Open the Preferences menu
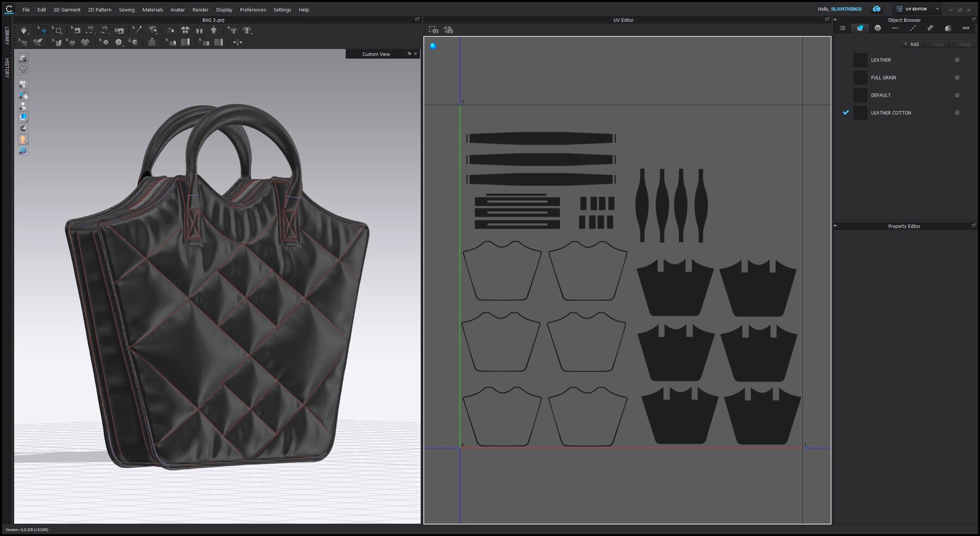The height and width of the screenshot is (536, 980). click(253, 10)
